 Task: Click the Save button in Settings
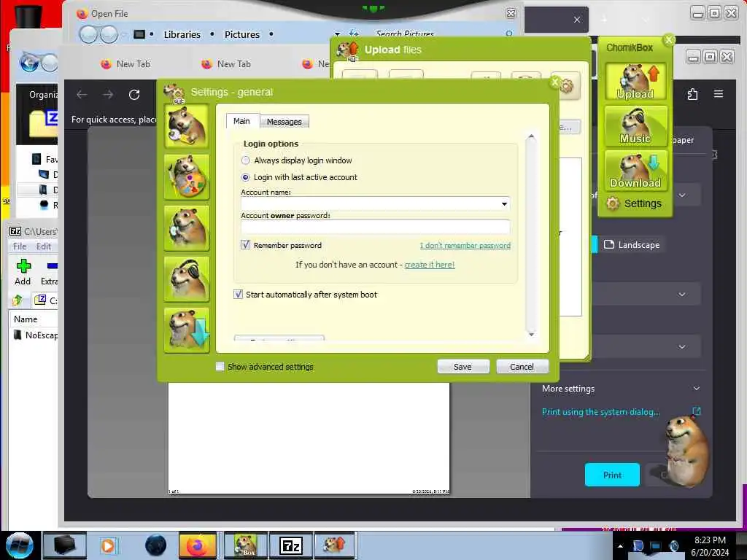[462, 367]
